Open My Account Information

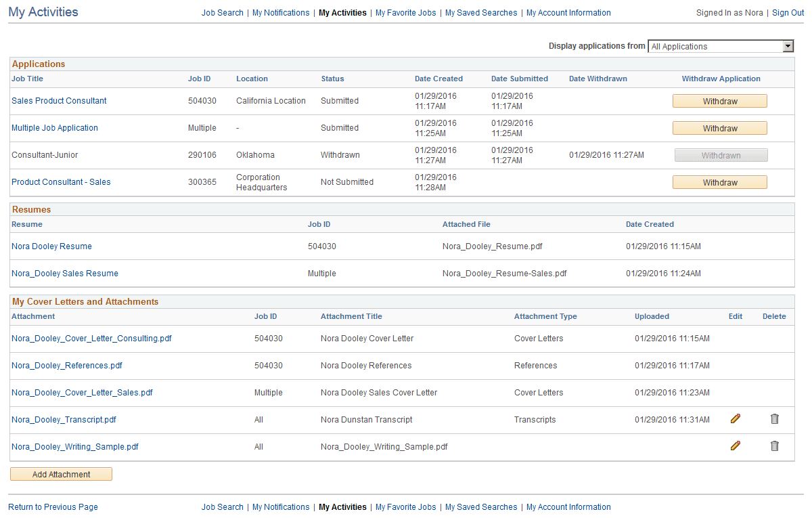coord(568,12)
